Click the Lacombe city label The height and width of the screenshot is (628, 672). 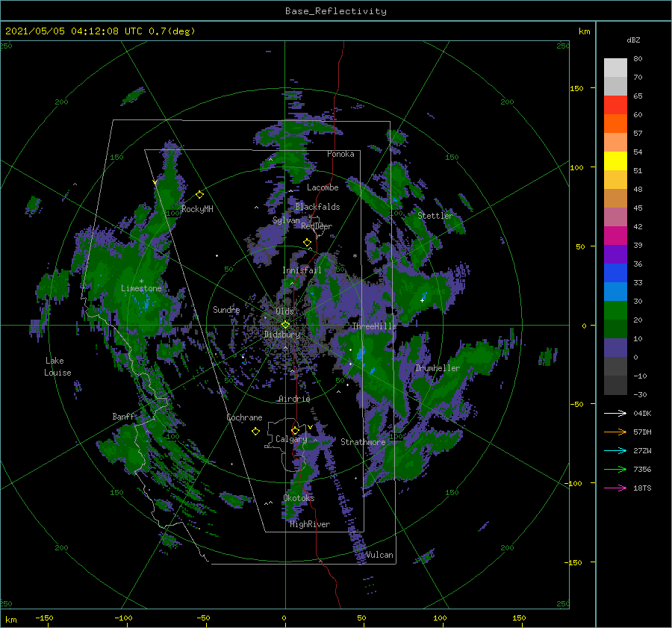pyautogui.click(x=323, y=187)
